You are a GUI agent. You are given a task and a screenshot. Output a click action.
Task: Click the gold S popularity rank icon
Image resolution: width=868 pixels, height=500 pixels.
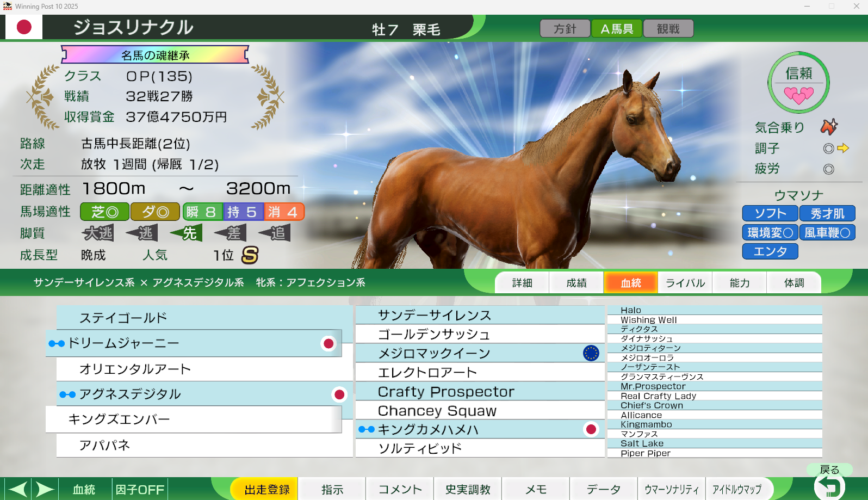pyautogui.click(x=250, y=255)
